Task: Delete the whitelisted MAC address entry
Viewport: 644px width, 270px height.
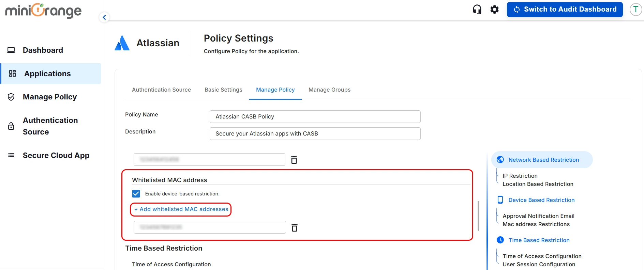Action: 295,227
